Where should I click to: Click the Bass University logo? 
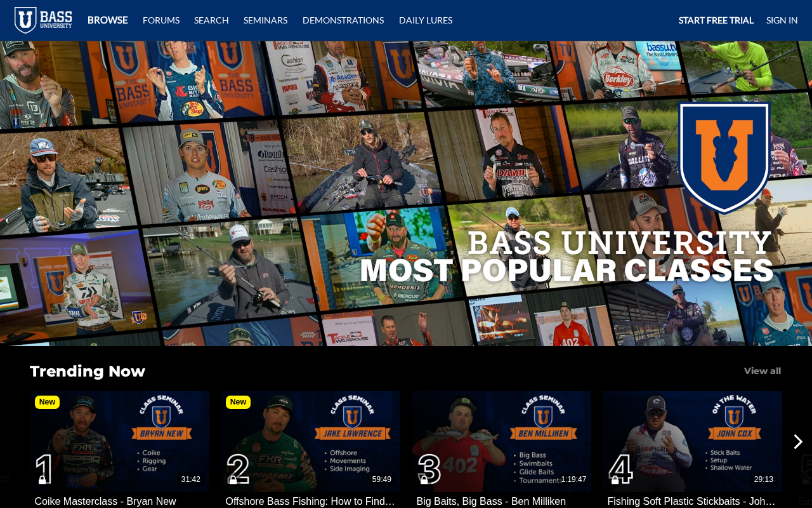(x=43, y=20)
